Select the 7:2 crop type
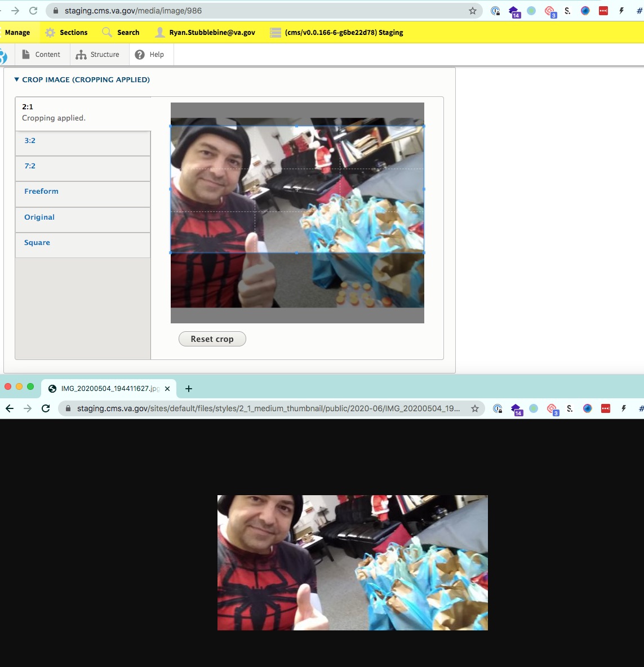Screen dimensions: 644x667 point(83,169)
